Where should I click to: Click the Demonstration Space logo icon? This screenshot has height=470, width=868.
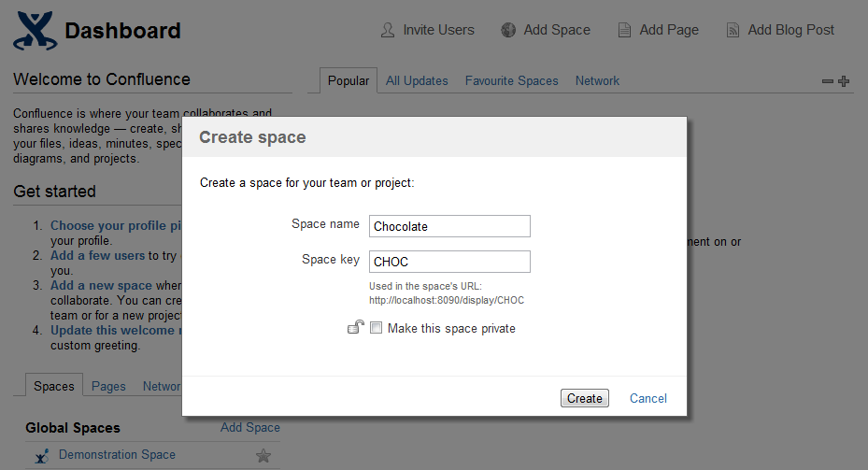[x=41, y=456]
